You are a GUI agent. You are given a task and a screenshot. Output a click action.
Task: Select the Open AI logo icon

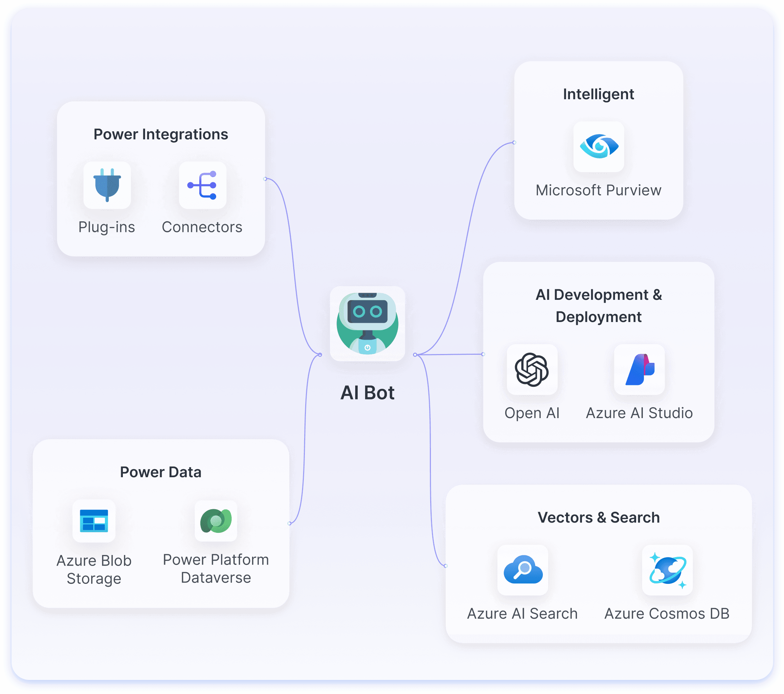pos(532,370)
